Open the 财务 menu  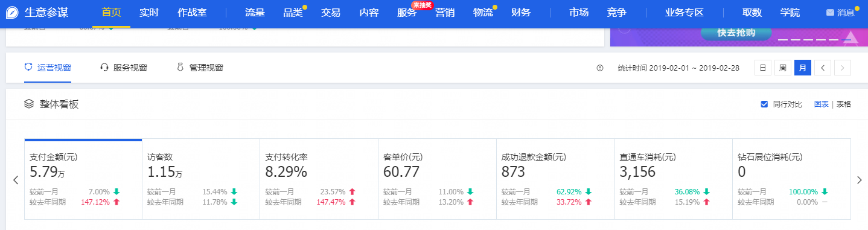(x=520, y=13)
